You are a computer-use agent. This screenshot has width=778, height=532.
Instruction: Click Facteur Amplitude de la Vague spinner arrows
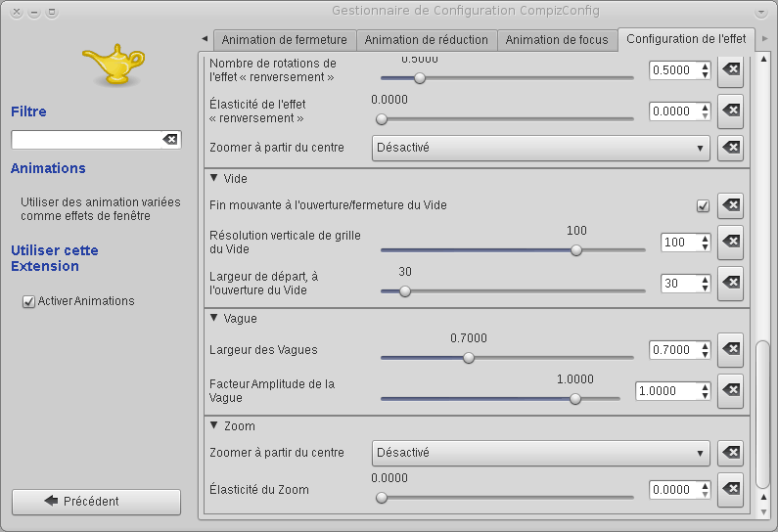pyautogui.click(x=705, y=391)
